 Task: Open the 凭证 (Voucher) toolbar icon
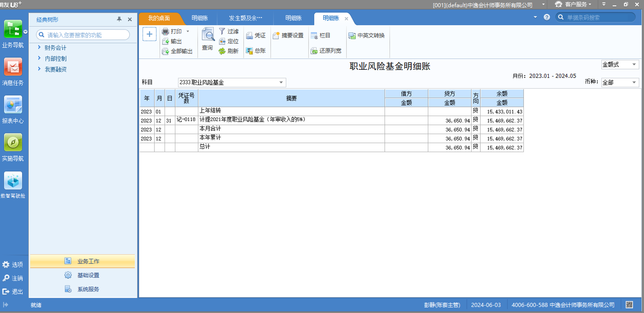click(249, 36)
